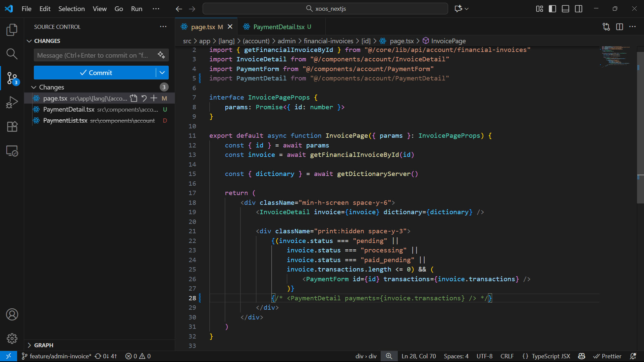This screenshot has height=362, width=644.
Task: Open the Commit button dropdown arrow
Action: (162, 73)
